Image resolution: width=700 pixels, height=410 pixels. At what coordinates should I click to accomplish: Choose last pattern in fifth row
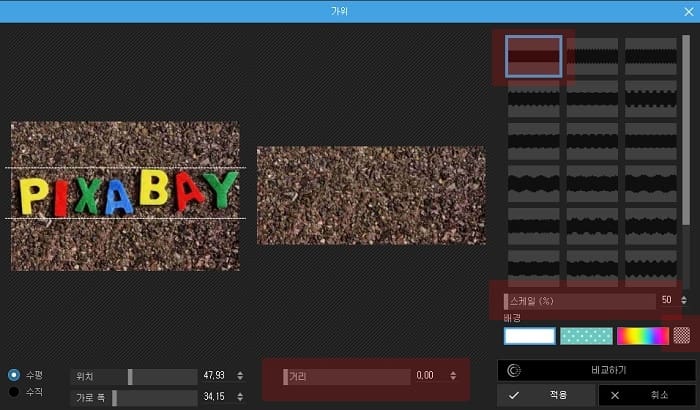pyautogui.click(x=651, y=226)
